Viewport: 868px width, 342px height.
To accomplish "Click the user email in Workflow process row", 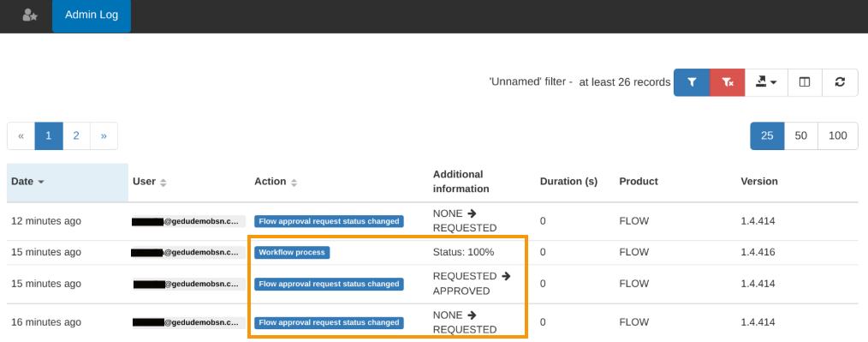I will (188, 252).
